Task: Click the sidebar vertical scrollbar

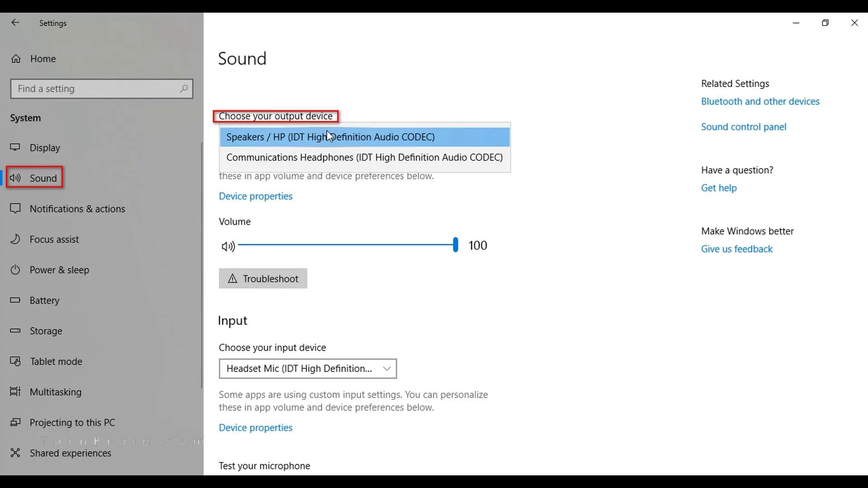Action: (202, 265)
